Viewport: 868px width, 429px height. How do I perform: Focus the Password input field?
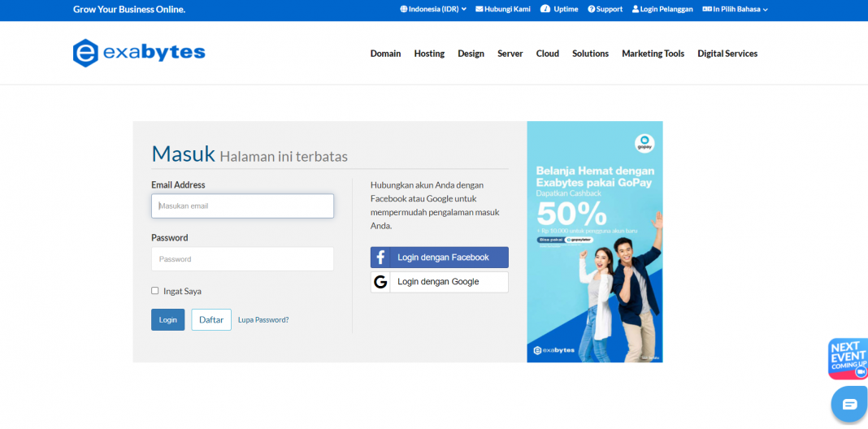coord(242,259)
